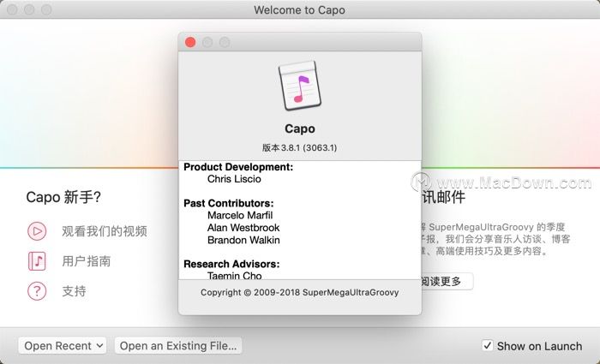Click the name Alan Westbrook
The width and height of the screenshot is (600, 364).
pos(243,228)
